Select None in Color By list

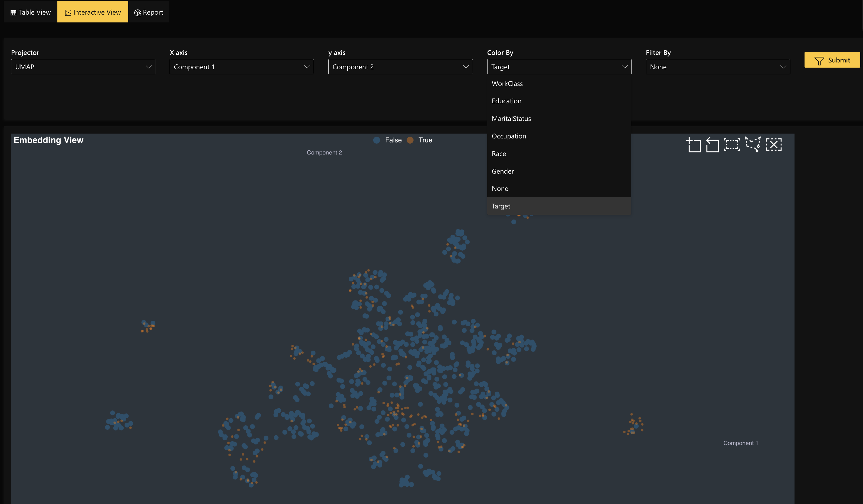tap(500, 188)
